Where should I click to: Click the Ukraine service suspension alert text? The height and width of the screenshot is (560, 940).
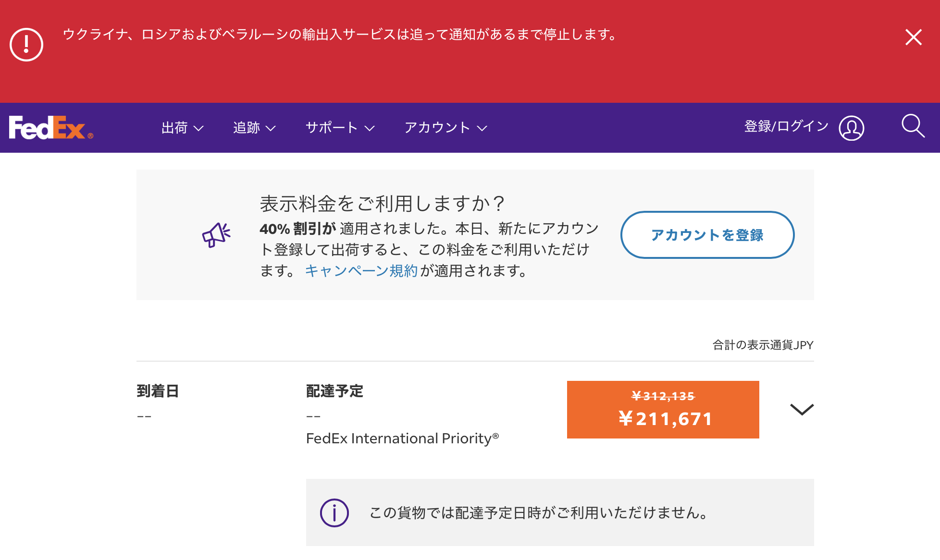[x=340, y=35]
